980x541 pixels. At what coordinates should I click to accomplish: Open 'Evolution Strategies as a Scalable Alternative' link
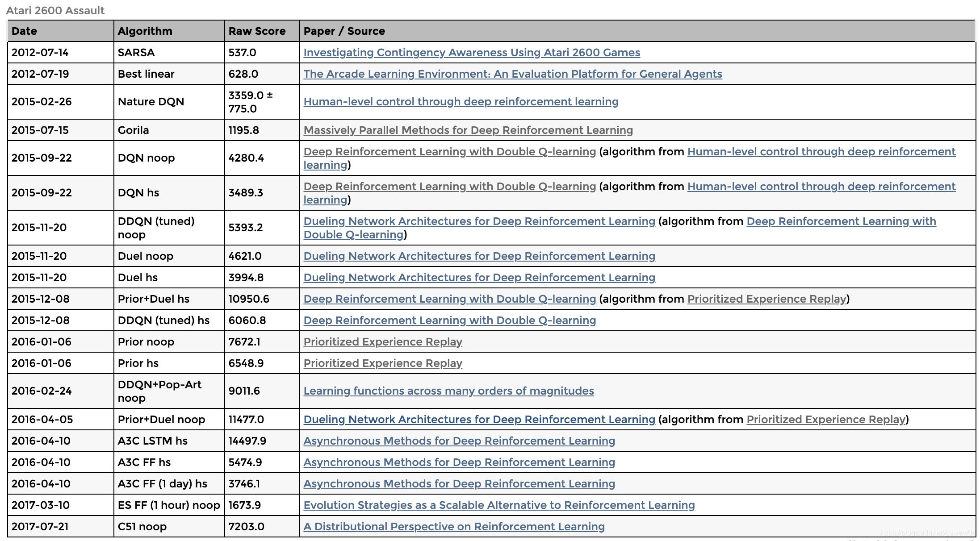(x=499, y=505)
